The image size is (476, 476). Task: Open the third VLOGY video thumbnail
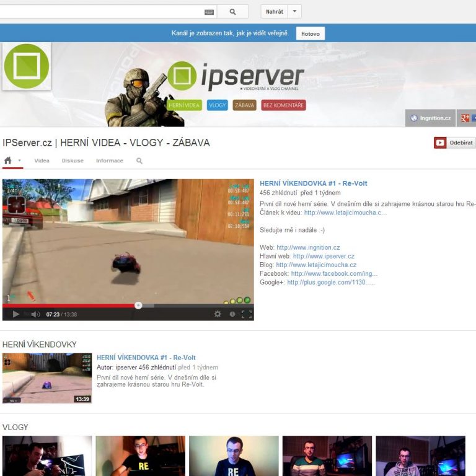234,456
